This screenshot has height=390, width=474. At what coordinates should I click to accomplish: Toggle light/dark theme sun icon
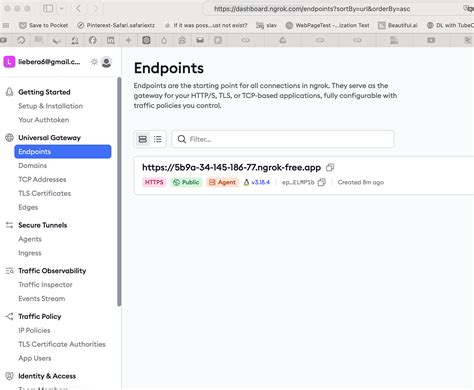click(94, 62)
